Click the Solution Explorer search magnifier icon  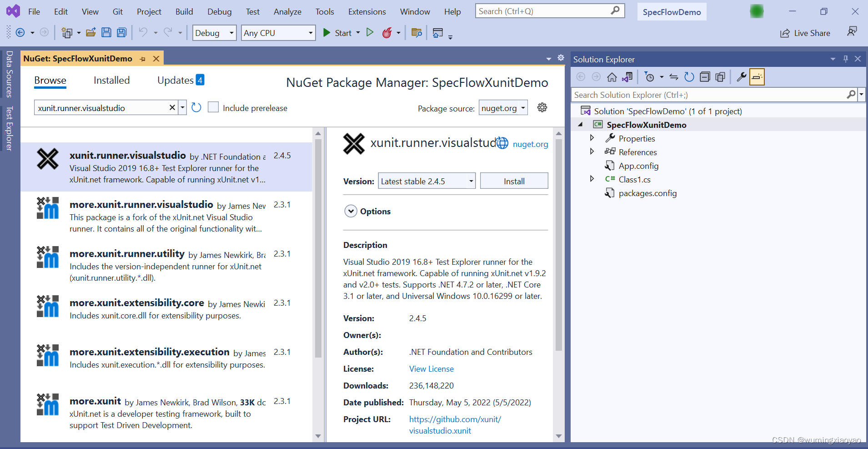pos(851,95)
